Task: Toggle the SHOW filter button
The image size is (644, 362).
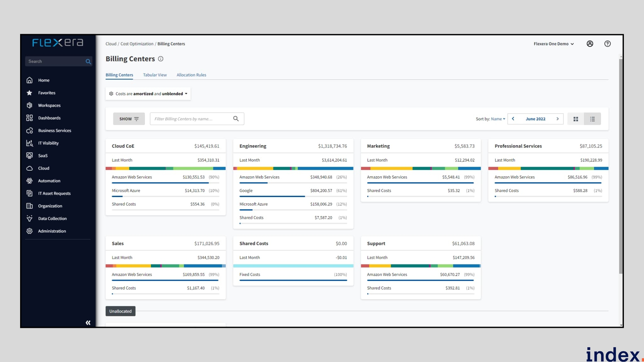Action: point(129,119)
